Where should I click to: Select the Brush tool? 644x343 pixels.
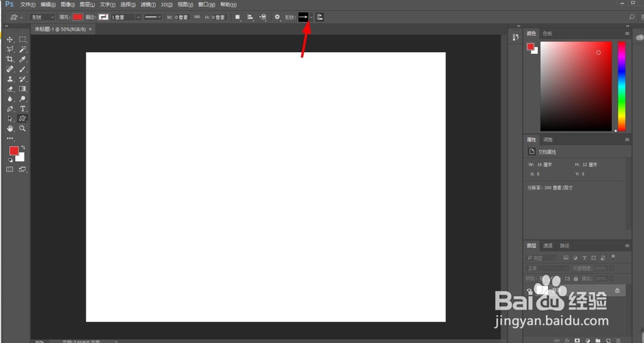(23, 69)
